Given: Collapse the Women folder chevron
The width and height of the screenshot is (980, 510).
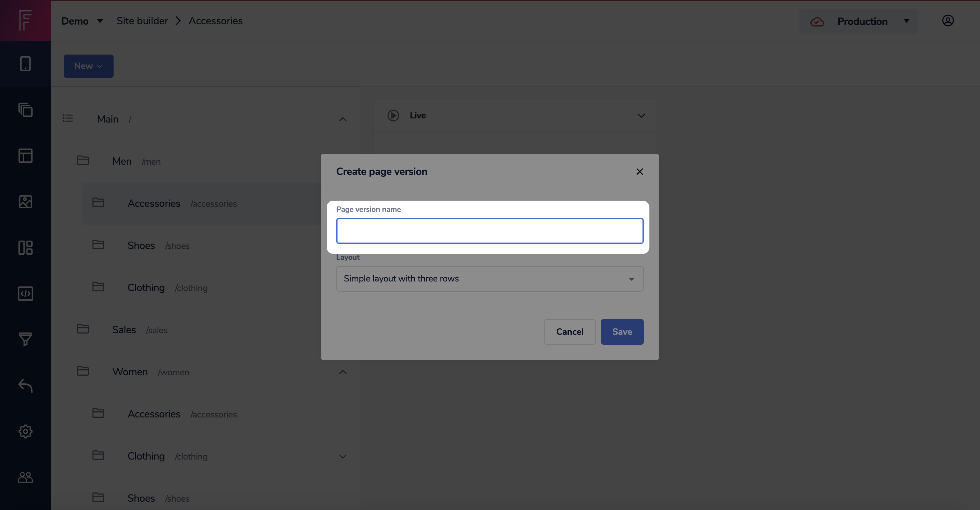Looking at the screenshot, I should click(x=342, y=372).
